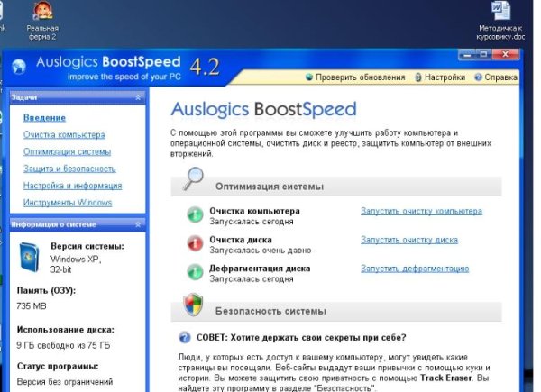Click the bold Track Eraser text in the tip
541x392 pixels.
click(x=445, y=378)
